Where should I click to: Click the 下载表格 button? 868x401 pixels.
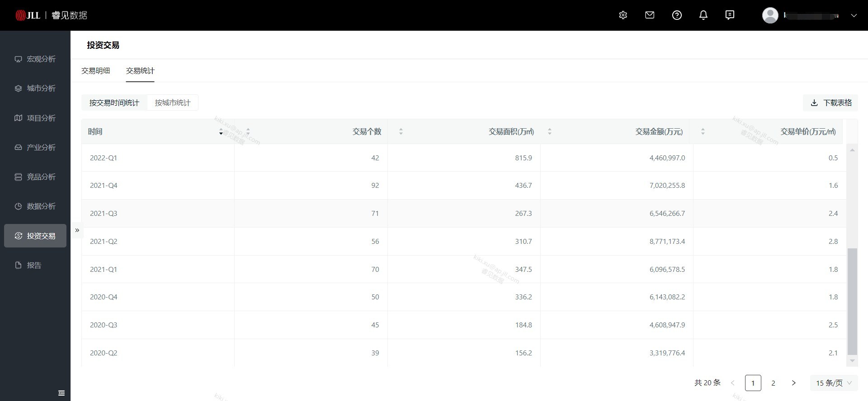pos(830,103)
